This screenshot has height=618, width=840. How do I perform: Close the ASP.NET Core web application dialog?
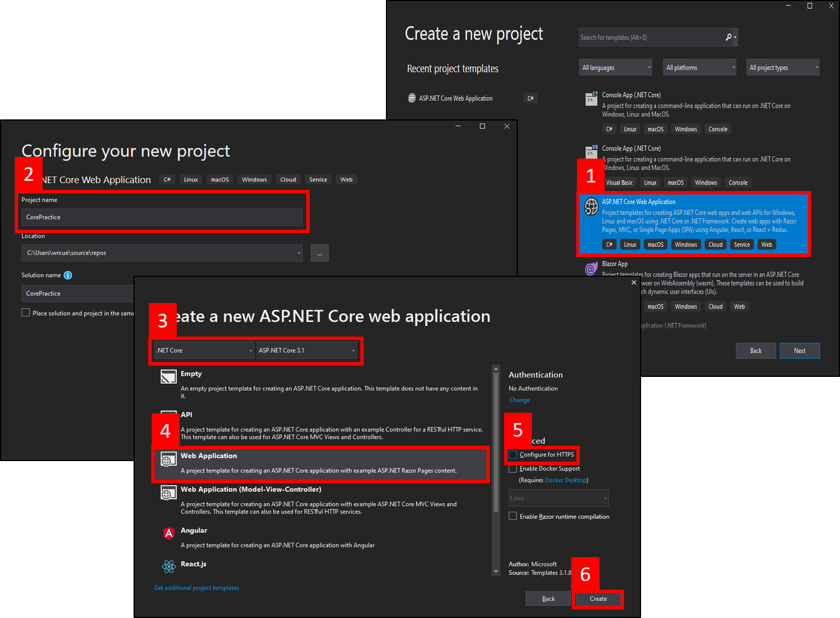click(x=634, y=283)
